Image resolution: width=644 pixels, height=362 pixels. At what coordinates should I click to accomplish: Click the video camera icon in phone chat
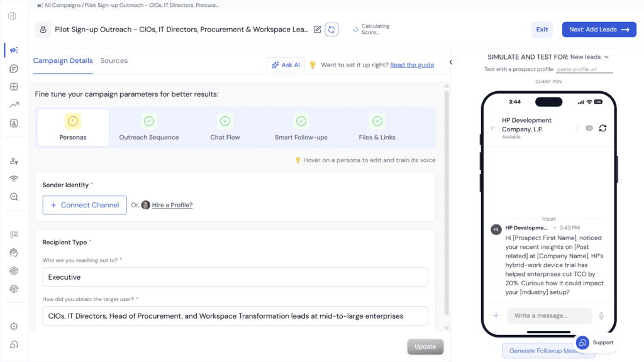(x=589, y=128)
